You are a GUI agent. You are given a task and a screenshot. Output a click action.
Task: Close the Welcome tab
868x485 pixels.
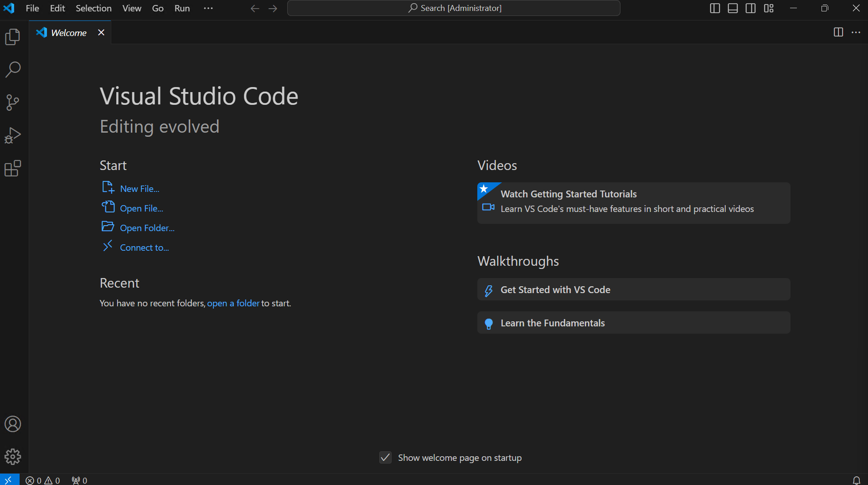click(x=101, y=32)
